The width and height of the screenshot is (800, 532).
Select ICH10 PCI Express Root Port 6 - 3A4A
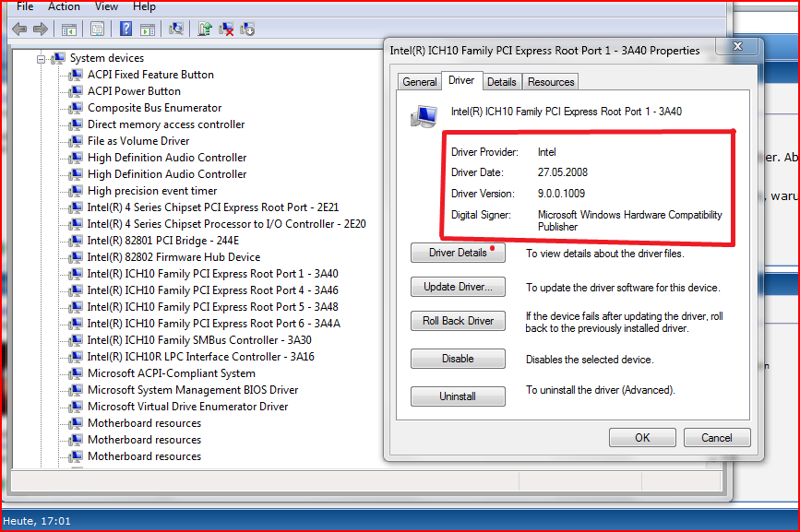point(214,324)
